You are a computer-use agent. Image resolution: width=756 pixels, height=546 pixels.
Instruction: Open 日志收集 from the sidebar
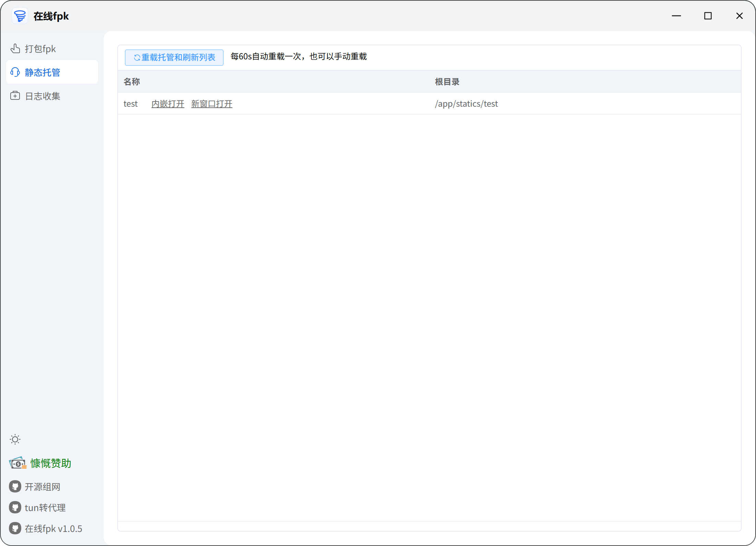pos(42,96)
